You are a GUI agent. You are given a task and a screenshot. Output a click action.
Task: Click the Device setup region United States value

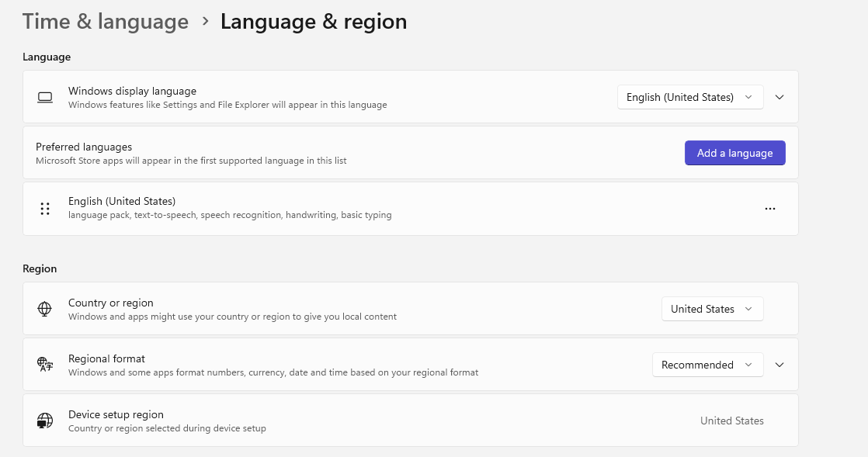click(x=731, y=421)
